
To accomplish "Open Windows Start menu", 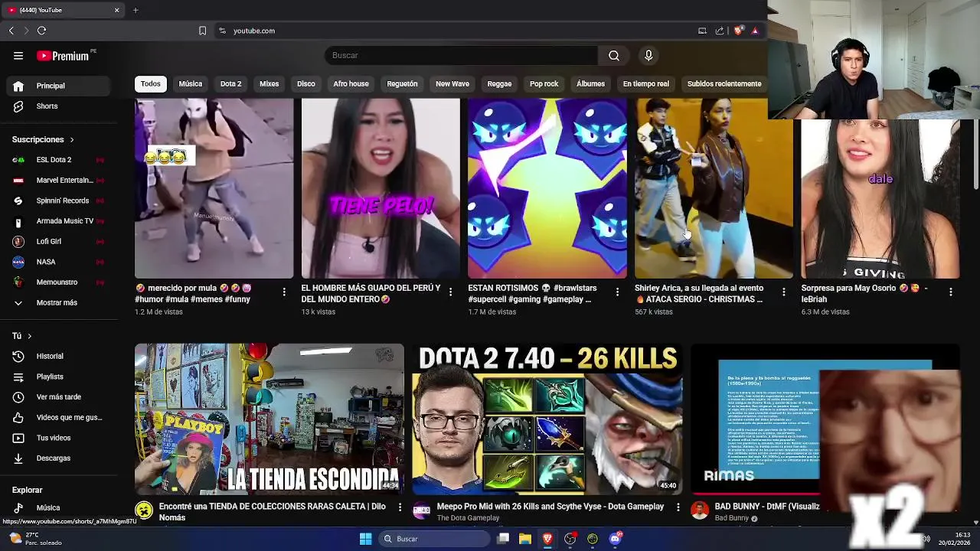I will click(365, 539).
